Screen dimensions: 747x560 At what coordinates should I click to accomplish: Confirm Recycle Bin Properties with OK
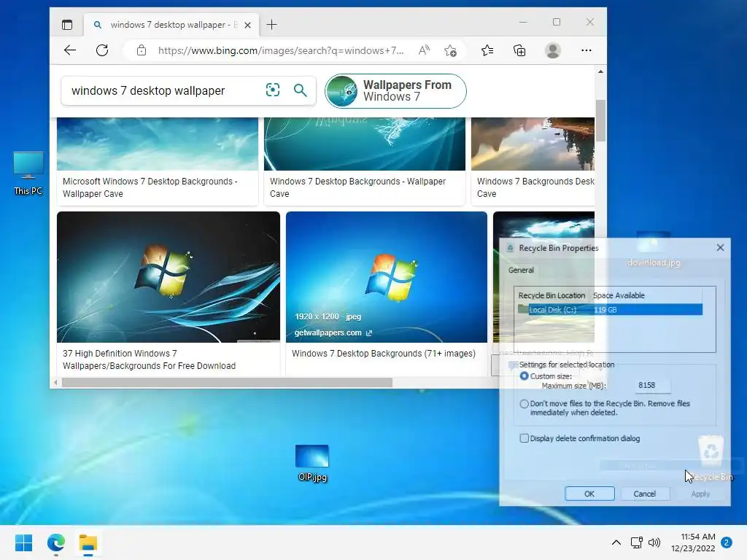589,494
